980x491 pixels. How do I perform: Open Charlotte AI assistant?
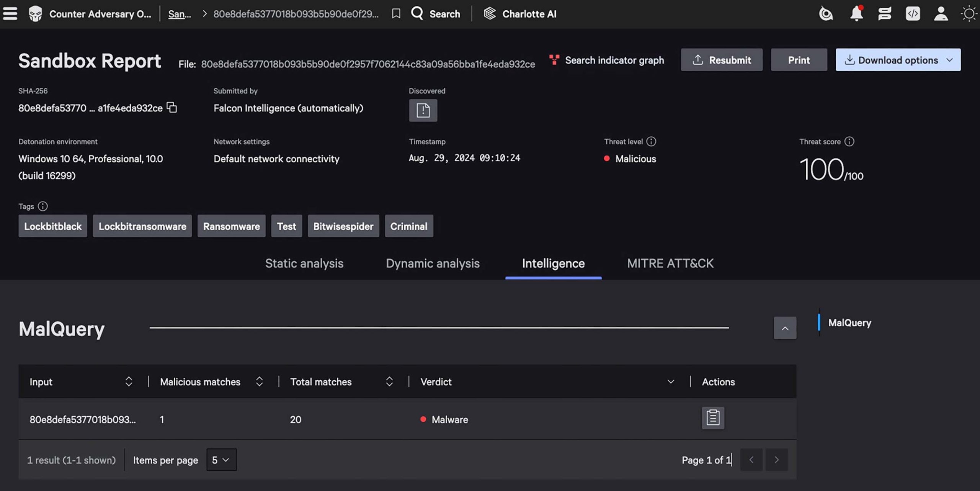520,14
